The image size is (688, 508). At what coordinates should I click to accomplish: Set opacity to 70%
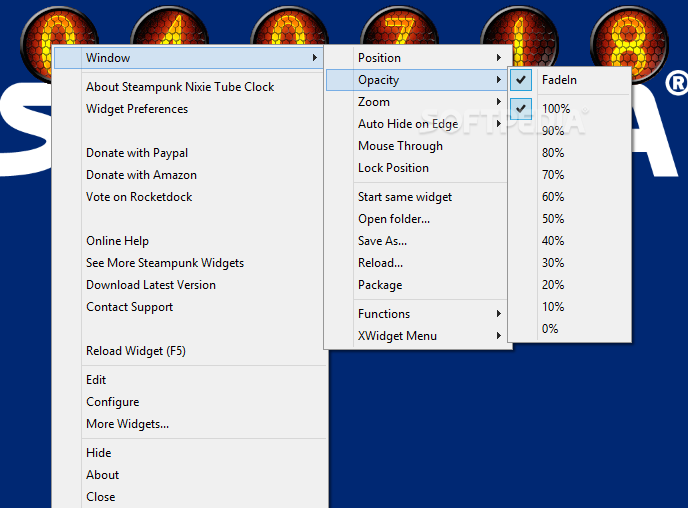[x=570, y=175]
